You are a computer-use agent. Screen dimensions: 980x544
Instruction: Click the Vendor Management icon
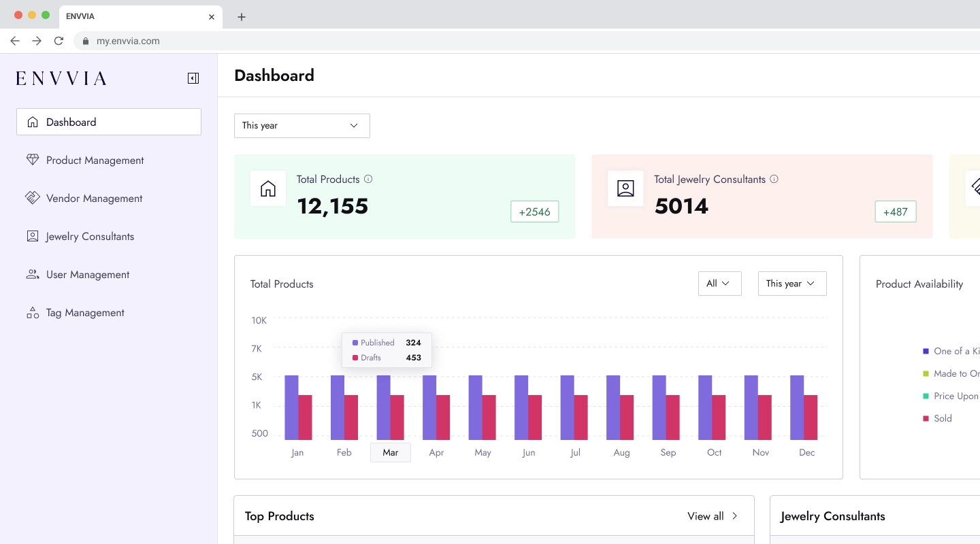pyautogui.click(x=33, y=198)
